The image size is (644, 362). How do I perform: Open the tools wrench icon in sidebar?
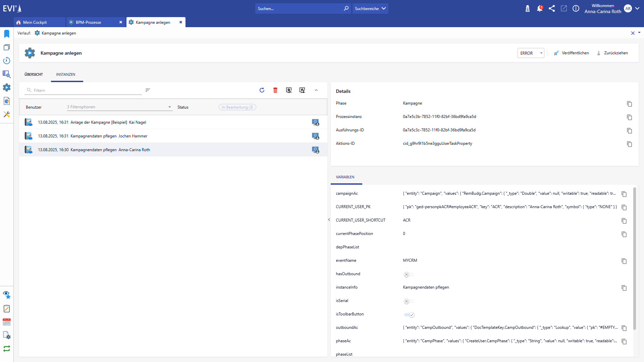(7, 114)
